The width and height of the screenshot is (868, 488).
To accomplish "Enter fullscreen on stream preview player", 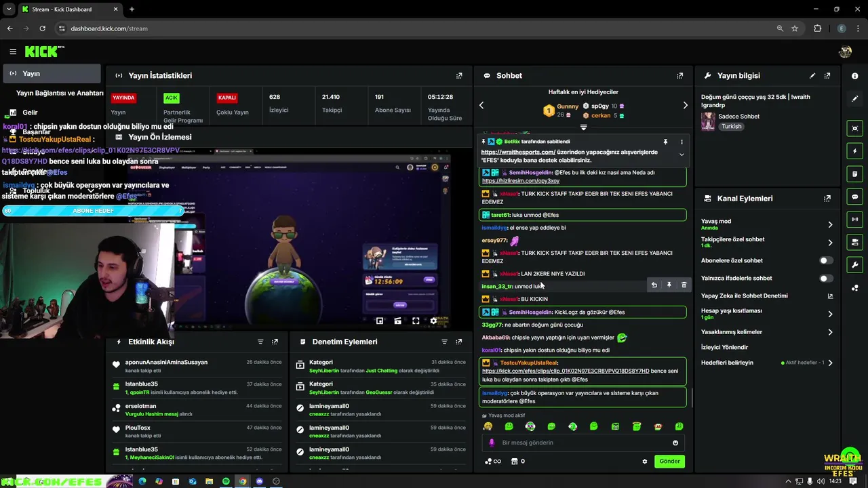I will pos(416,321).
